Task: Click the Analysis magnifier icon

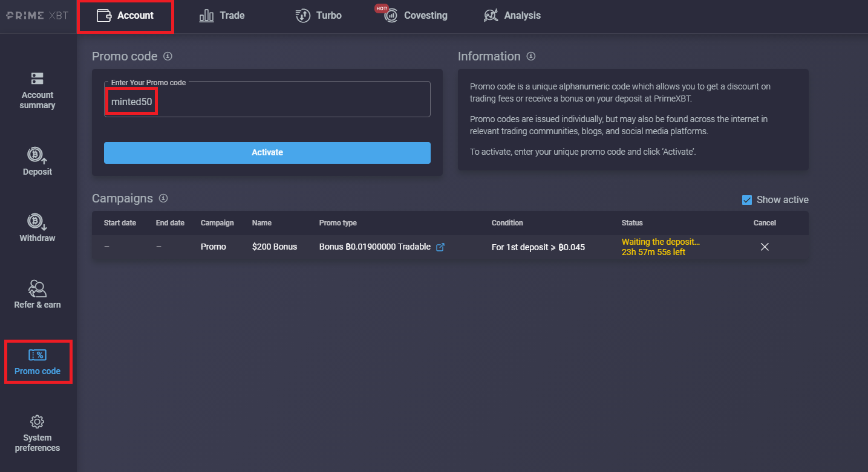Action: (x=491, y=16)
